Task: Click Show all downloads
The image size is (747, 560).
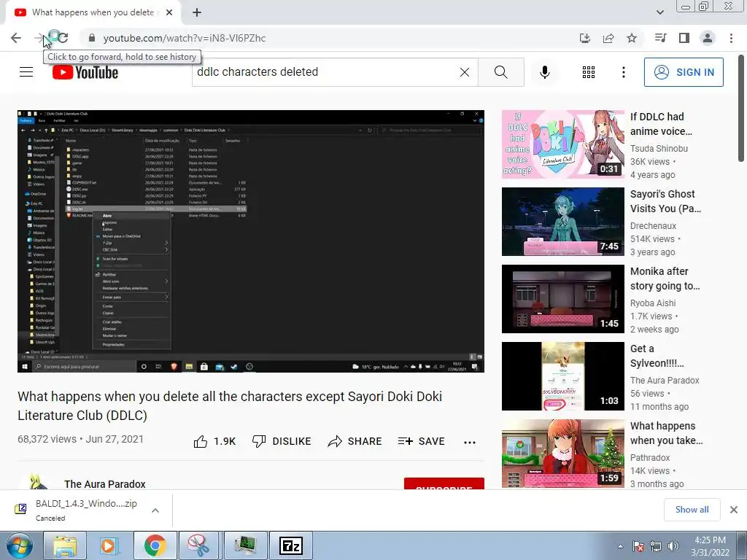Action: coord(692,510)
